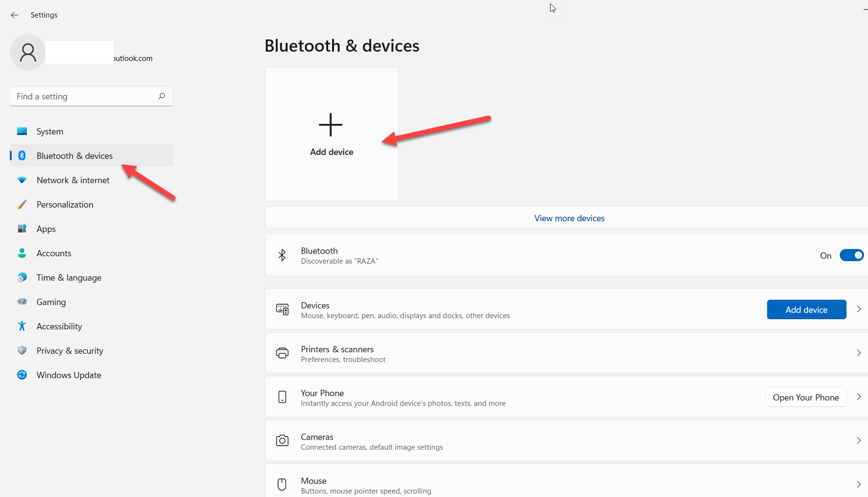This screenshot has height=497, width=868.
Task: Click the View more devices link
Action: tap(569, 218)
